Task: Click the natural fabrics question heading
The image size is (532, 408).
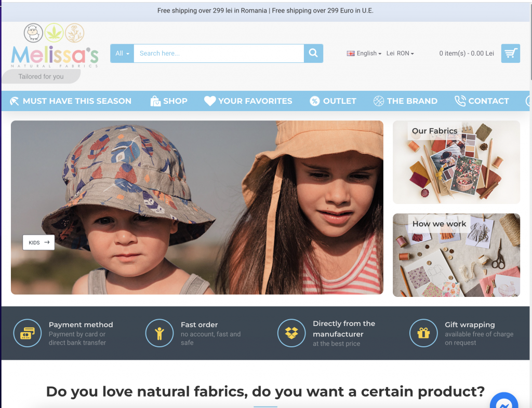Action: (265, 391)
